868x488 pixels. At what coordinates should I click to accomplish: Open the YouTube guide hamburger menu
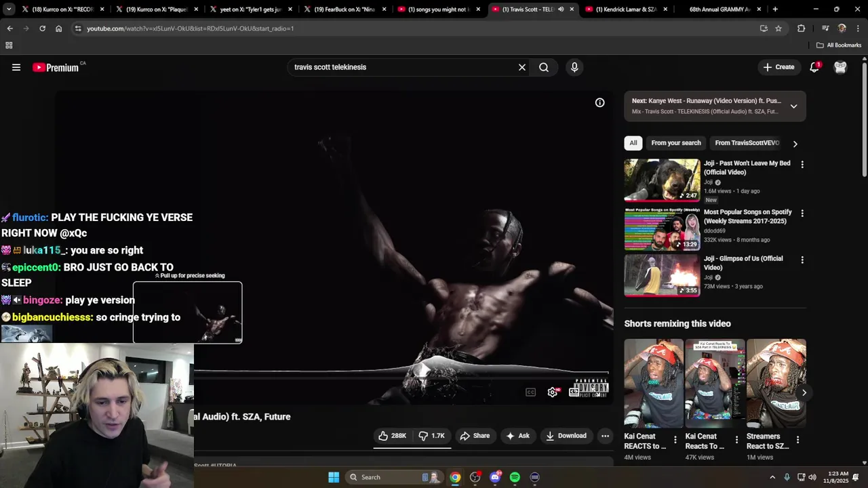16,67
